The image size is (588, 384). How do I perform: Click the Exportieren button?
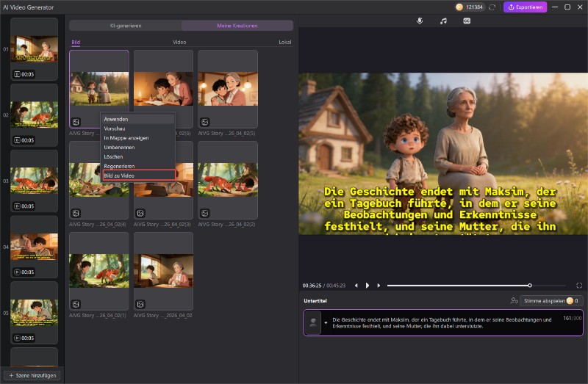525,7
